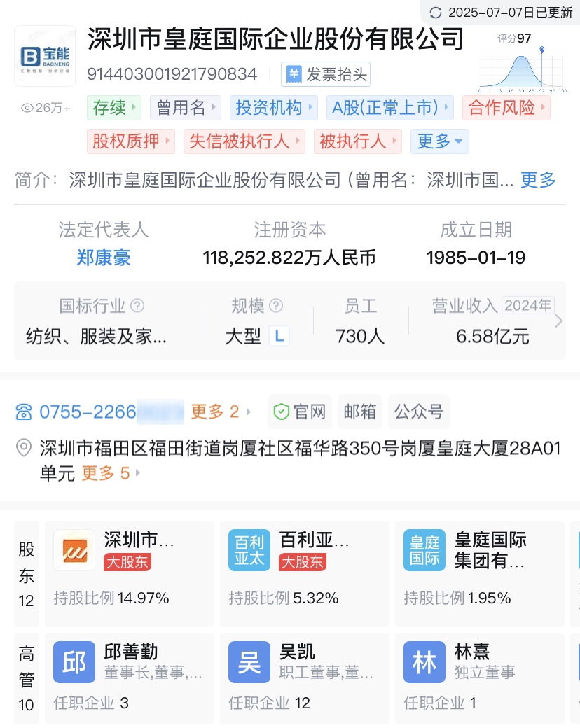The height and width of the screenshot is (728, 580).
Task: Expand the 合作风险 risk tag
Action: tap(506, 108)
